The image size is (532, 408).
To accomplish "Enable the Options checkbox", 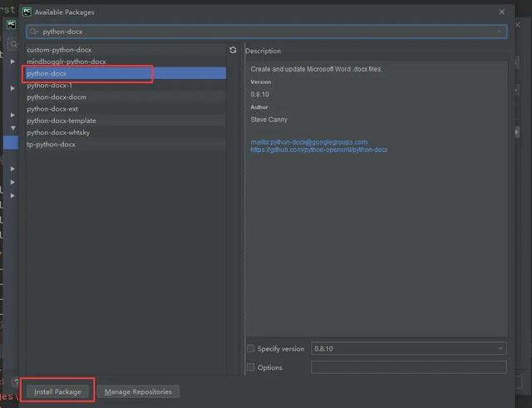I will (251, 367).
